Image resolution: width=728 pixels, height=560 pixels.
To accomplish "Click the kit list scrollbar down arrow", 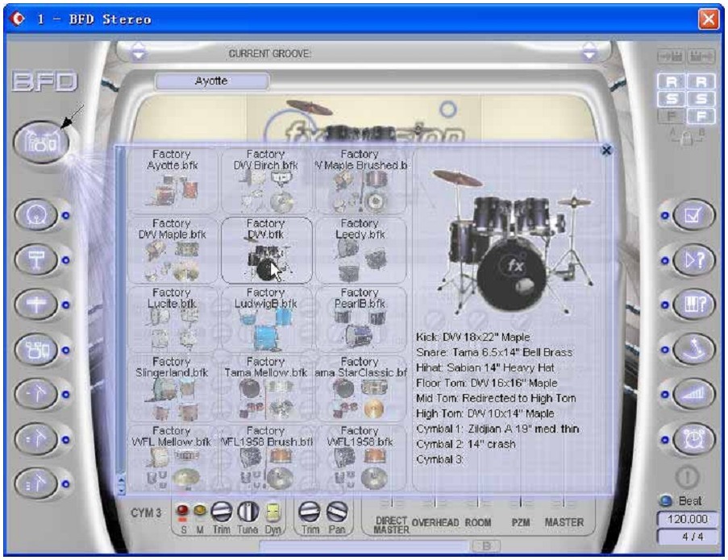I will click(122, 488).
